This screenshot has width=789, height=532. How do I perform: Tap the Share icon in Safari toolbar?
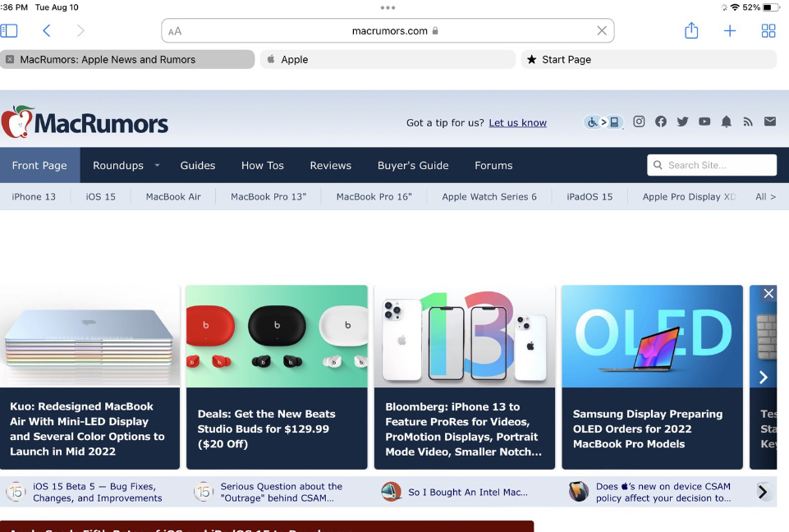691,30
